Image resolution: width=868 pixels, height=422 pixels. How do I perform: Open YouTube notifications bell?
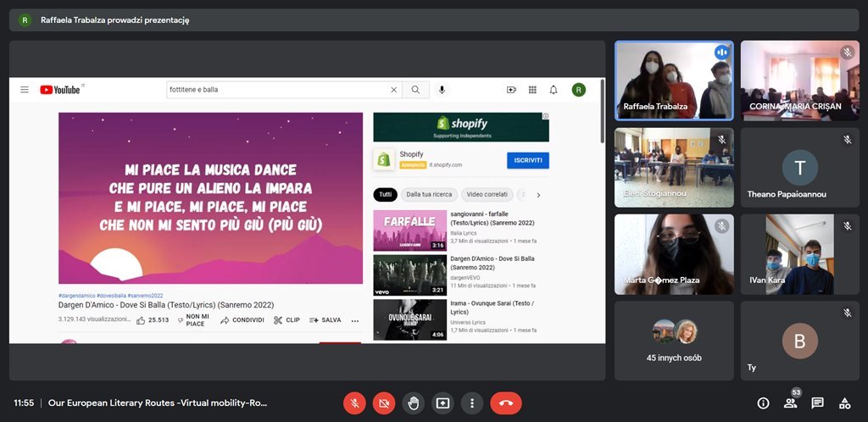point(554,90)
